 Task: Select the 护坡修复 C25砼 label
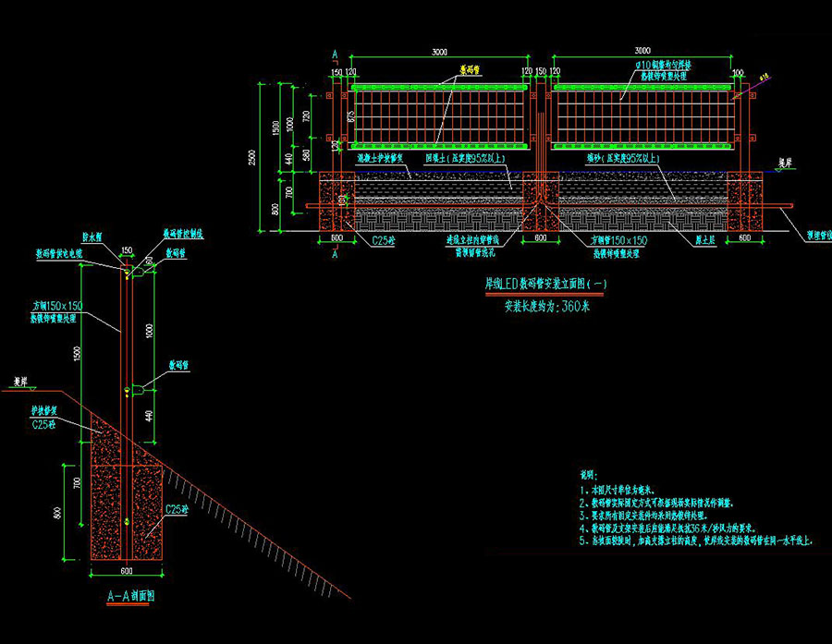[44, 419]
